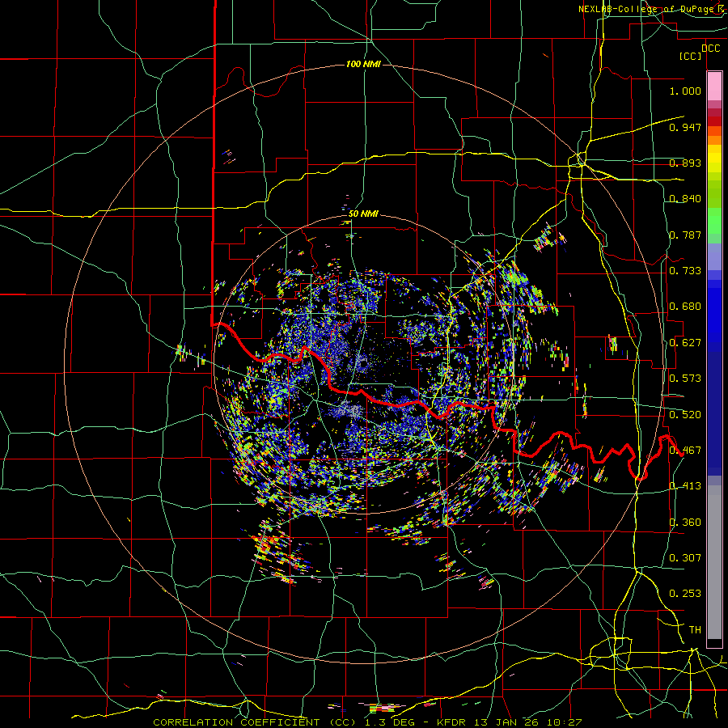Click the 0.627 scale value

click(x=685, y=343)
